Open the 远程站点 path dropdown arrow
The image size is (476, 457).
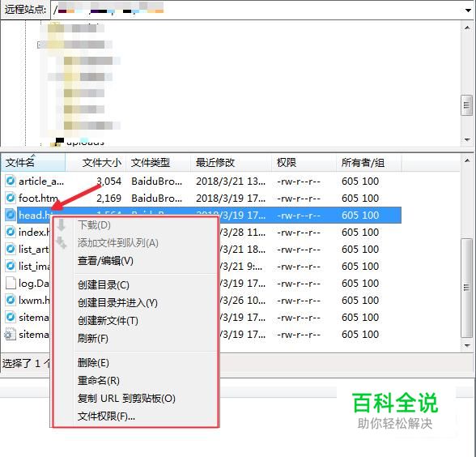[468, 10]
